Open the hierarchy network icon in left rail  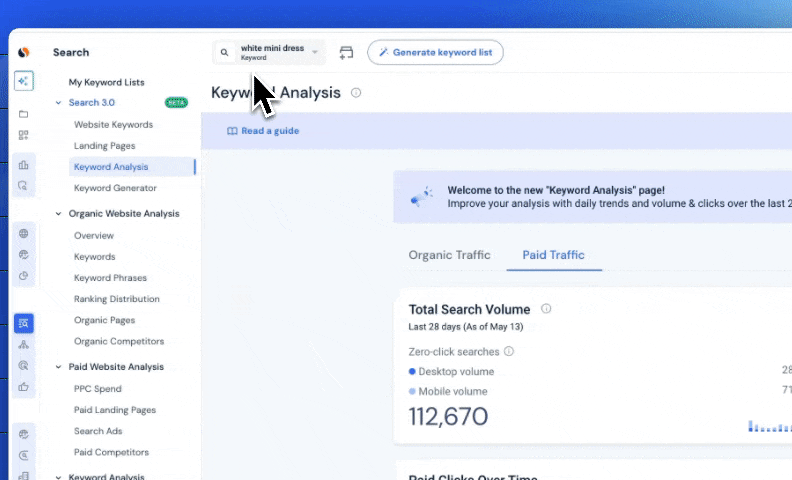23,345
